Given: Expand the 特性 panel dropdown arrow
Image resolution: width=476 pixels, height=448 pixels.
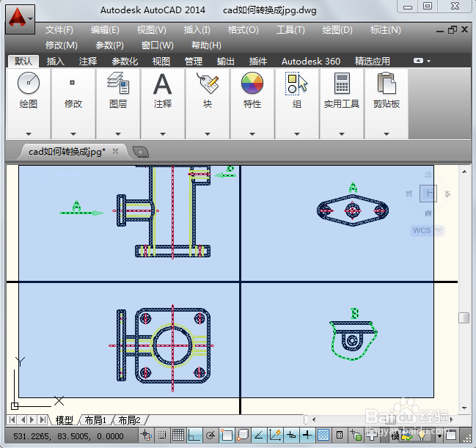Looking at the screenshot, I should coord(252,134).
